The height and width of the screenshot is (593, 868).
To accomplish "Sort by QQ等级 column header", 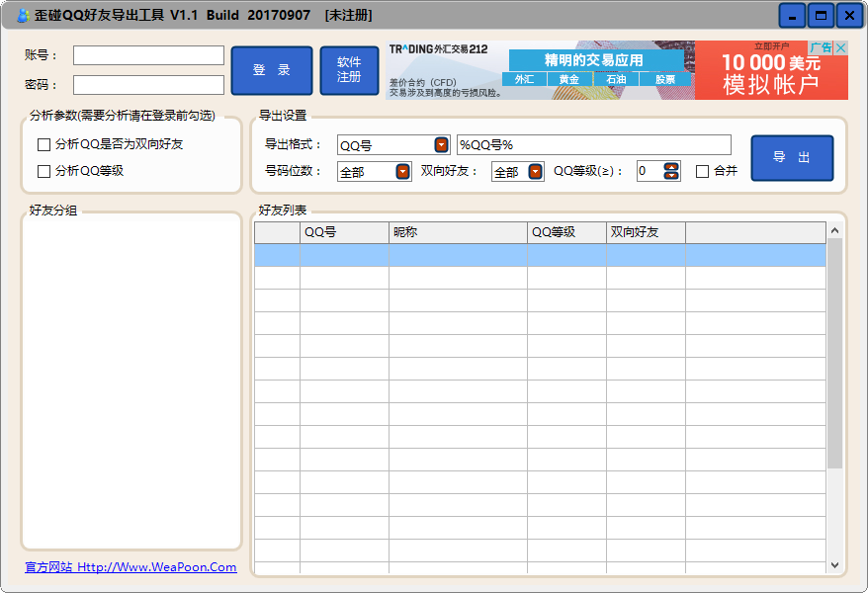I will (x=566, y=233).
